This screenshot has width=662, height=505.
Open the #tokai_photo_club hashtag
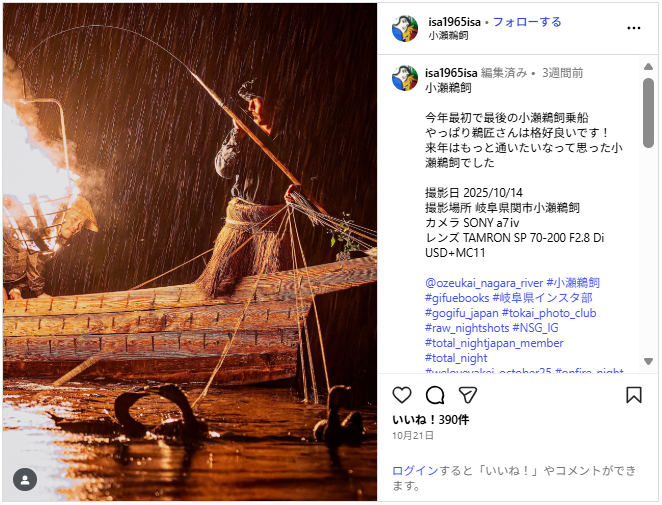pyautogui.click(x=549, y=313)
